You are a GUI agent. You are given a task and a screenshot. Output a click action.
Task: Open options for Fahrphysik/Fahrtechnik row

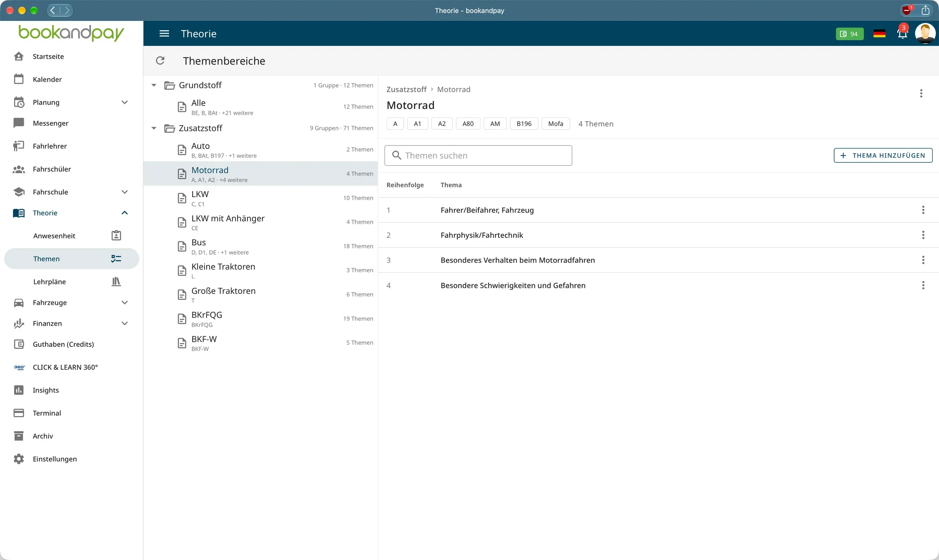[x=923, y=235]
